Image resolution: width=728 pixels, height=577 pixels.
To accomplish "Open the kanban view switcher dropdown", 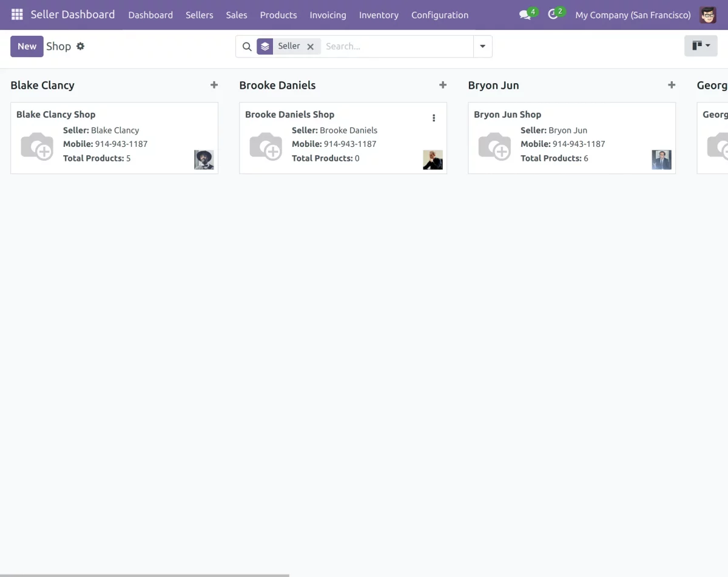I will click(x=701, y=46).
